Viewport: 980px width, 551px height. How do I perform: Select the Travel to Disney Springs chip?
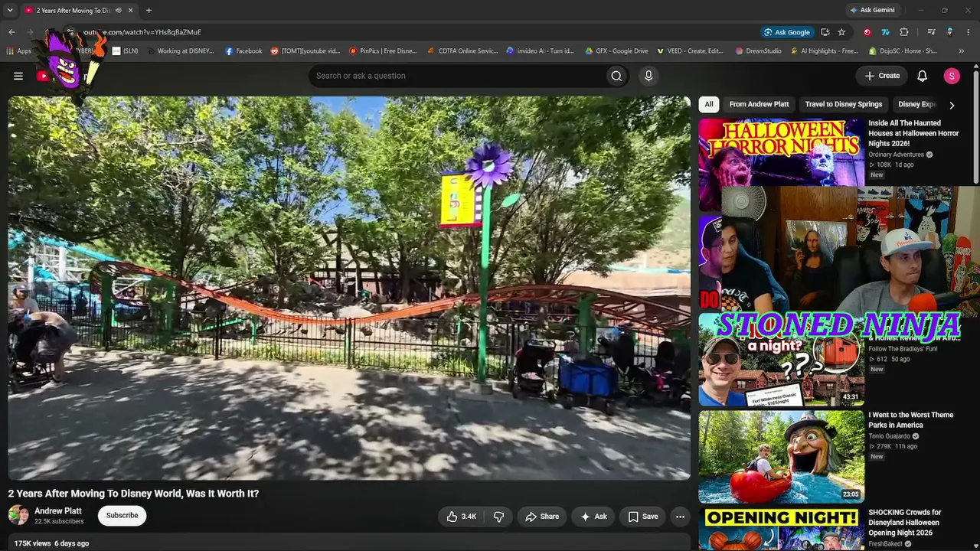click(x=844, y=104)
